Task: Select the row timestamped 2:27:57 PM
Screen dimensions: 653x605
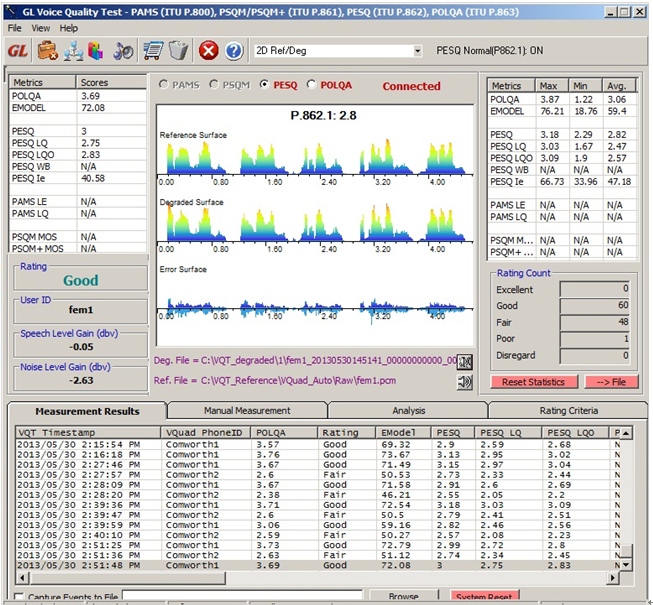Action: [x=318, y=475]
